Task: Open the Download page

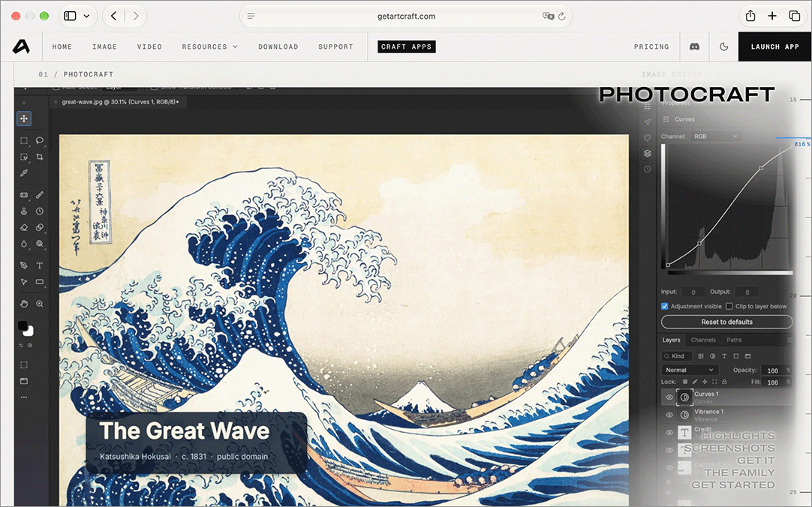Action: point(278,46)
